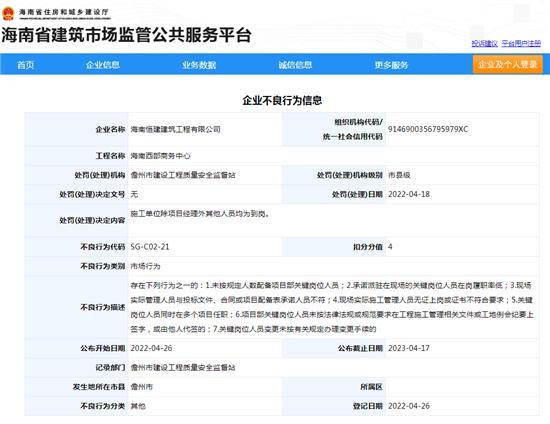The height and width of the screenshot is (424, 550).
Task: Open the 投诉建议 link
Action: (484, 43)
